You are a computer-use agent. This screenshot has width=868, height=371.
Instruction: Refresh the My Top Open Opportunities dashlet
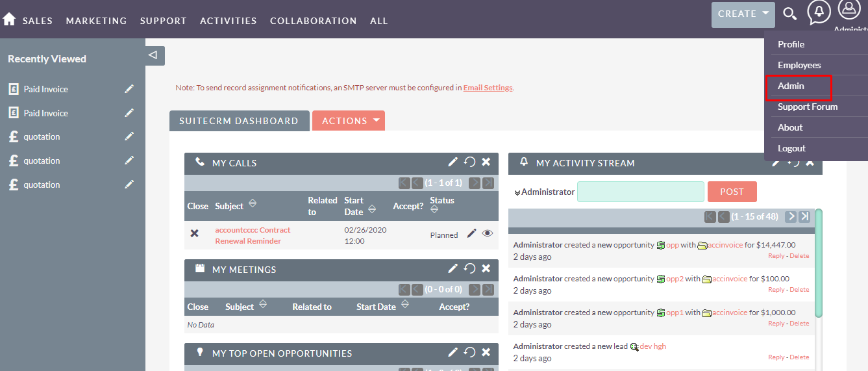point(470,353)
